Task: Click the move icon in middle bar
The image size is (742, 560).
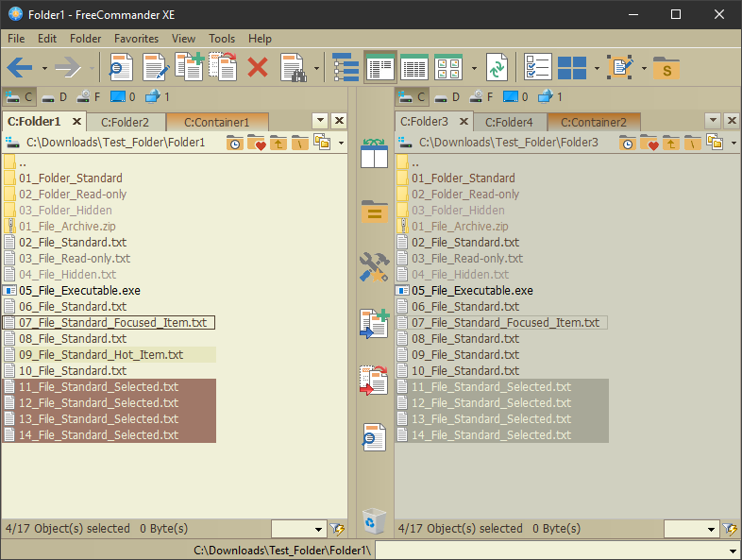Action: pyautogui.click(x=374, y=381)
